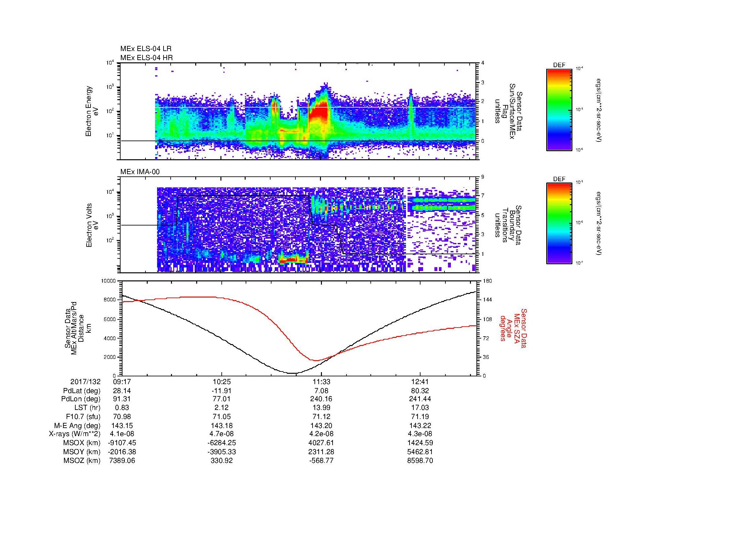The image size is (756, 534).
Task: Click the date label '2017/132'
Action: (x=85, y=382)
